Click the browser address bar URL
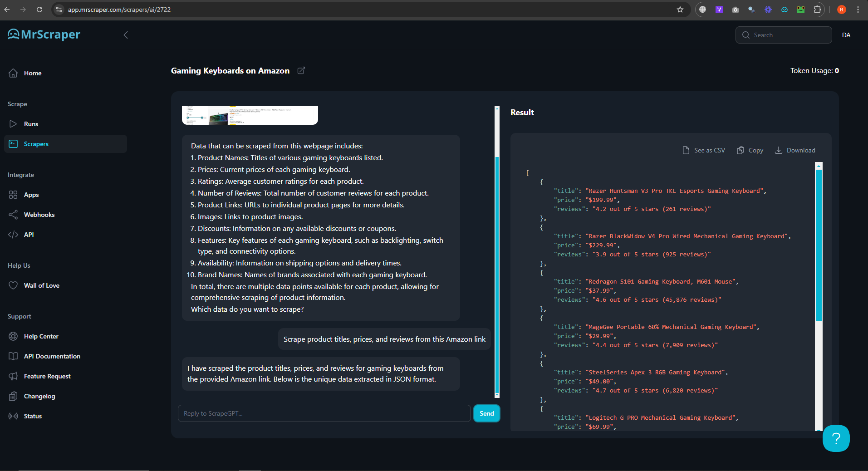The image size is (868, 471). tap(119, 10)
